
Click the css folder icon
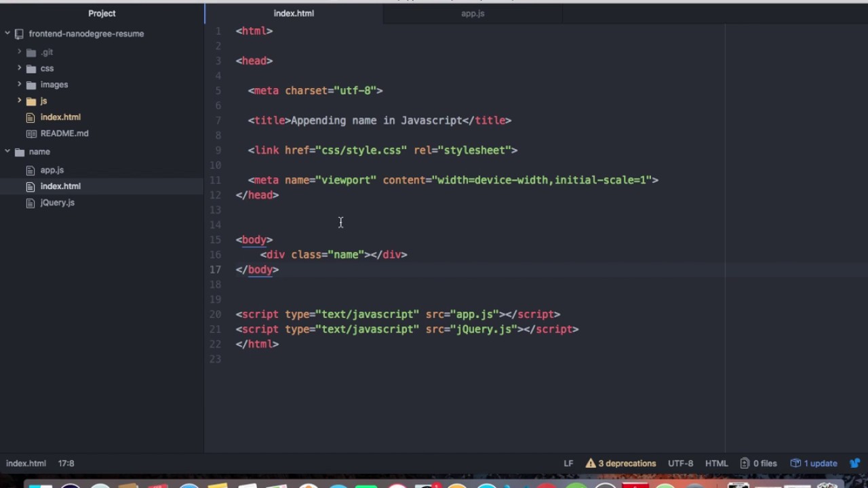[x=31, y=68]
